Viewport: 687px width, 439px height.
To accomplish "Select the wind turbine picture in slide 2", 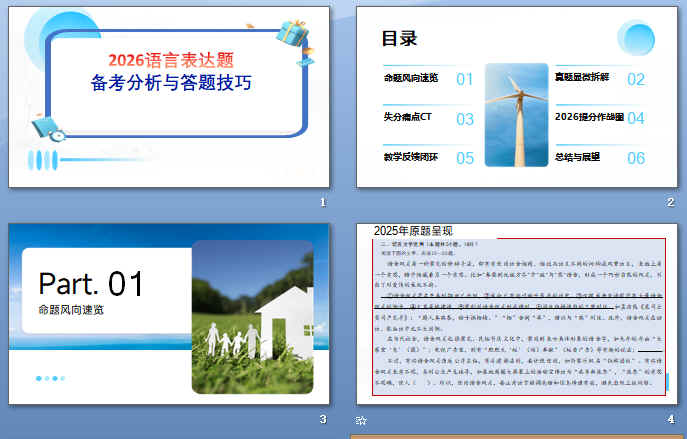I will point(518,115).
